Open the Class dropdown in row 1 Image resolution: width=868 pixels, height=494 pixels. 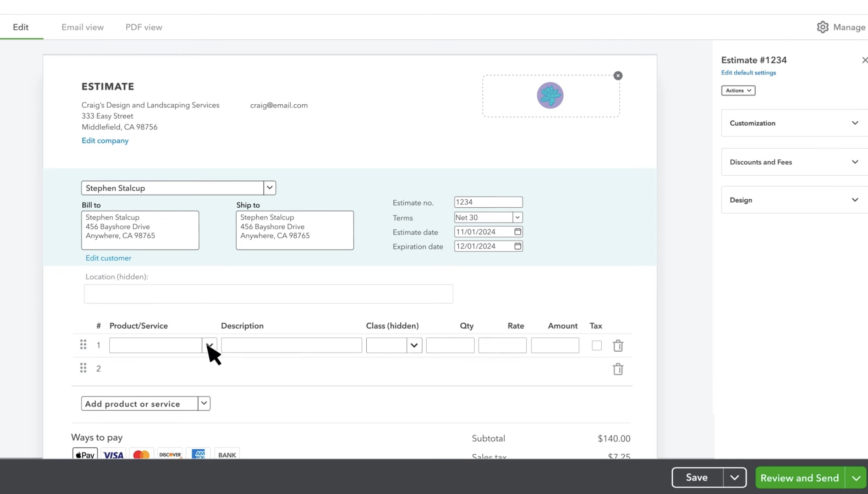[414, 345]
